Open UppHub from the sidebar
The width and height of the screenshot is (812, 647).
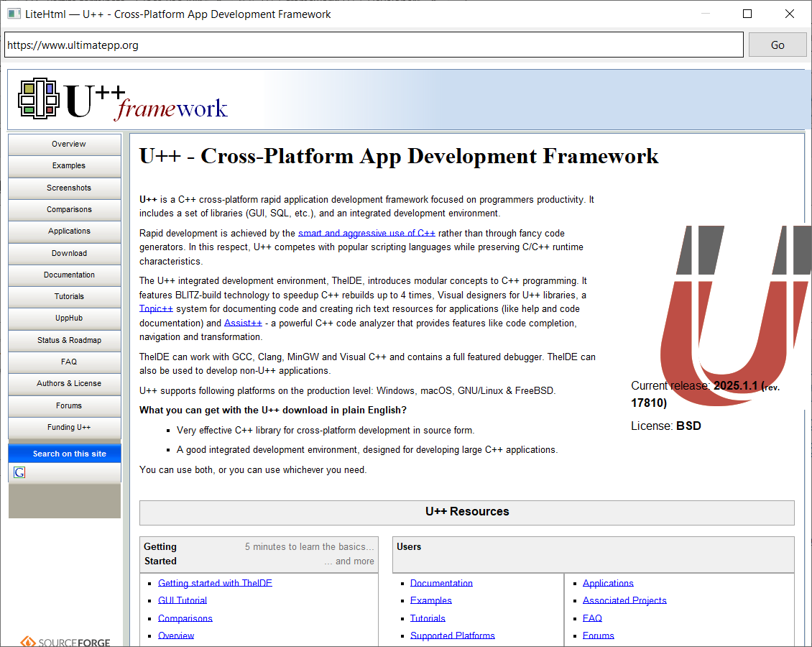coord(65,318)
